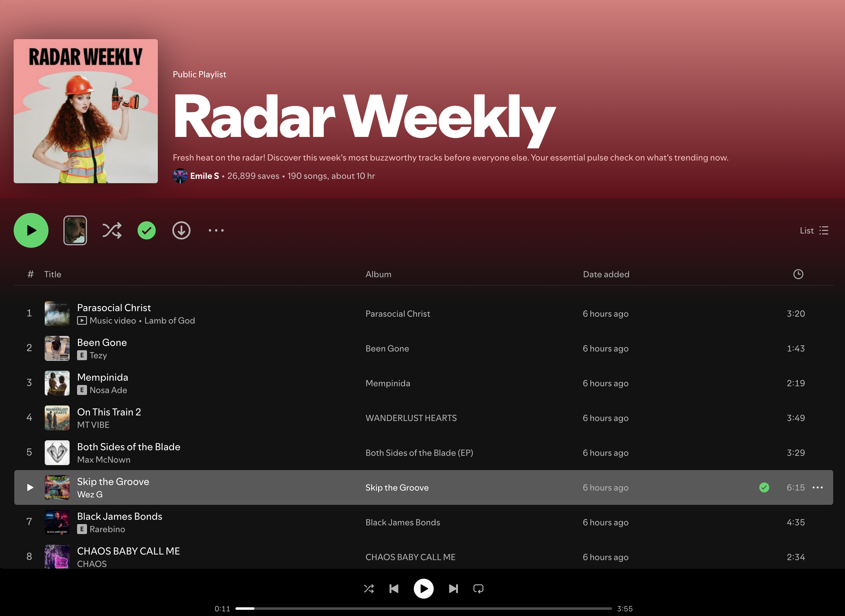Toggle saved checkmark on Skip the Groove

(x=764, y=487)
